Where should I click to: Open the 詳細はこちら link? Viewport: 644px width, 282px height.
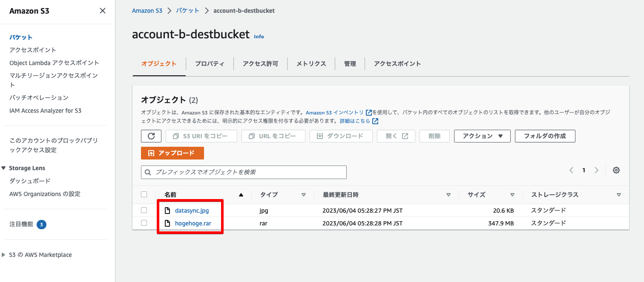tap(355, 121)
